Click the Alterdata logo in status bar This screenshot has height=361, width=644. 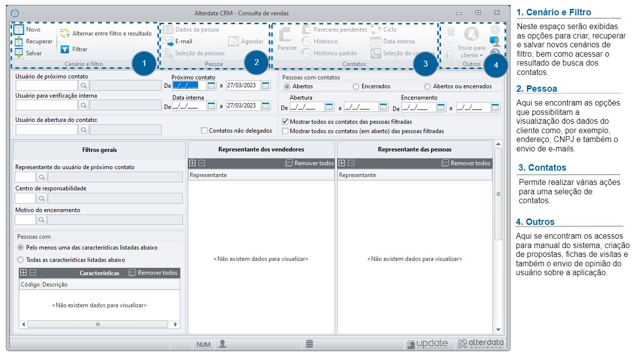tap(480, 344)
